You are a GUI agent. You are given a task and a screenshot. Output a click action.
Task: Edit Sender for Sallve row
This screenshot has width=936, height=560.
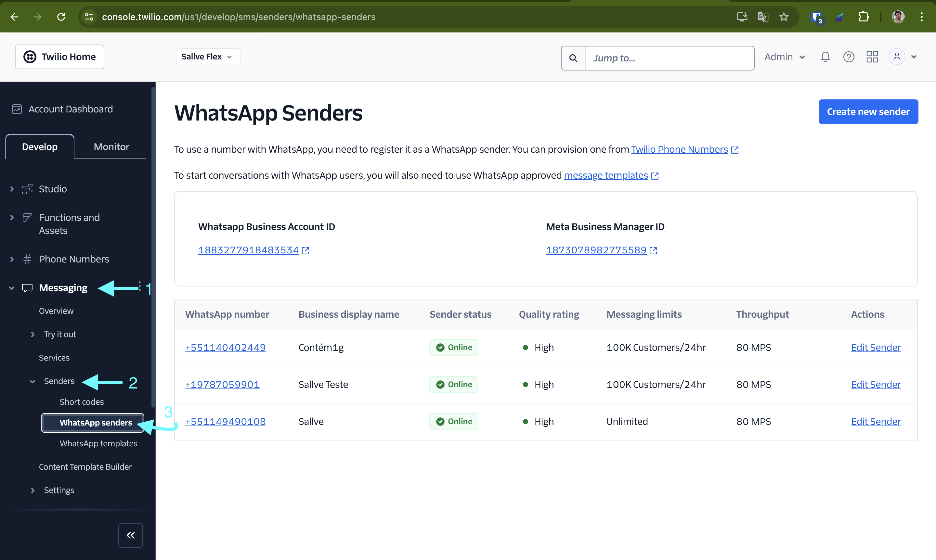[876, 422]
